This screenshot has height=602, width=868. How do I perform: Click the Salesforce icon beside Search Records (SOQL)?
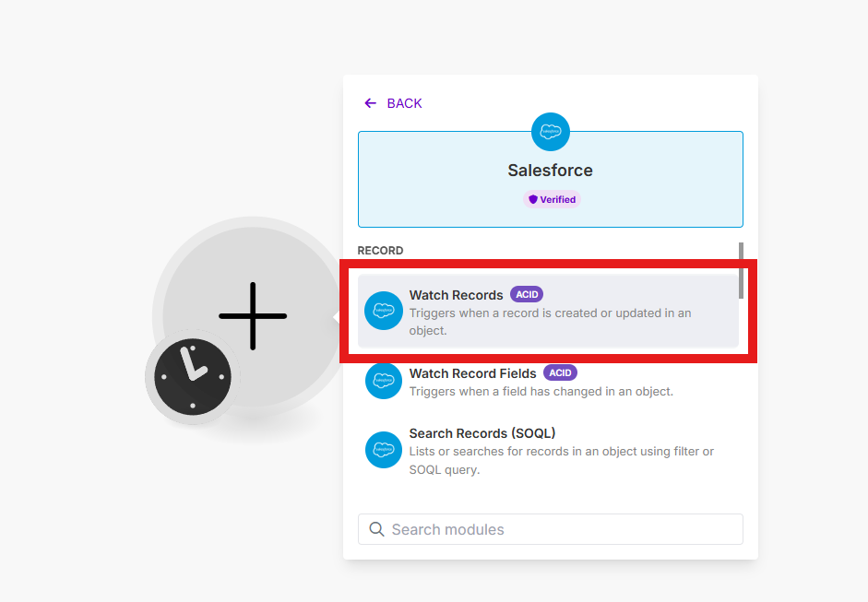tap(384, 450)
